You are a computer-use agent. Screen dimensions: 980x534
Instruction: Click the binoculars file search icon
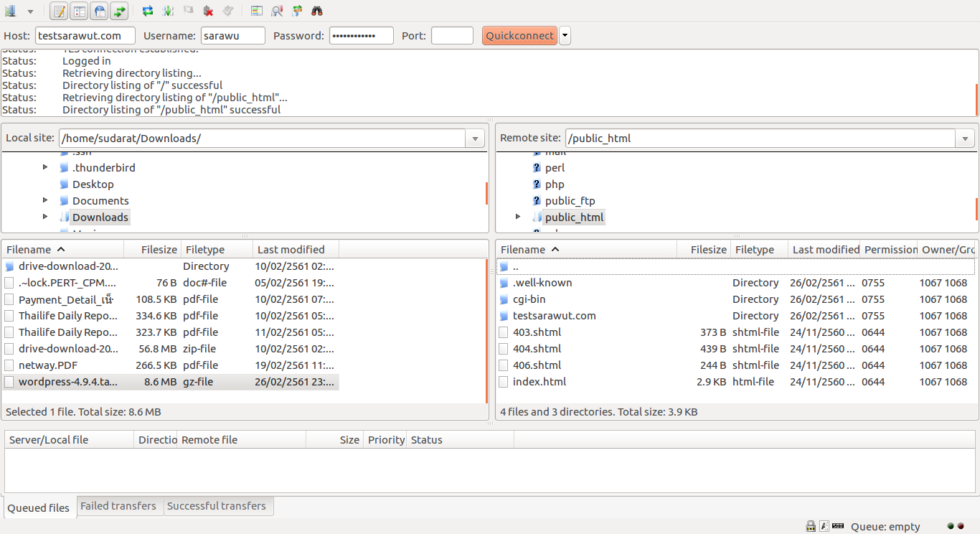pyautogui.click(x=316, y=11)
